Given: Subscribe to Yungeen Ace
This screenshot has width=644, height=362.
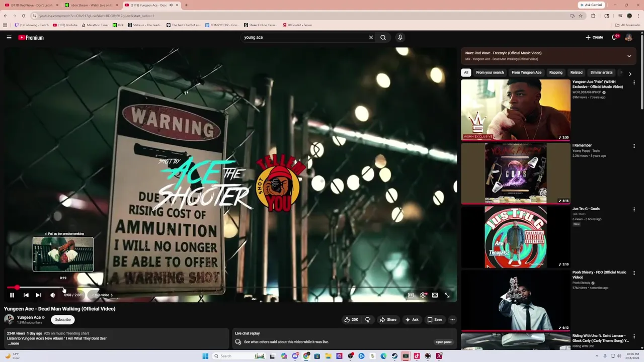Looking at the screenshot, I should pyautogui.click(x=63, y=319).
